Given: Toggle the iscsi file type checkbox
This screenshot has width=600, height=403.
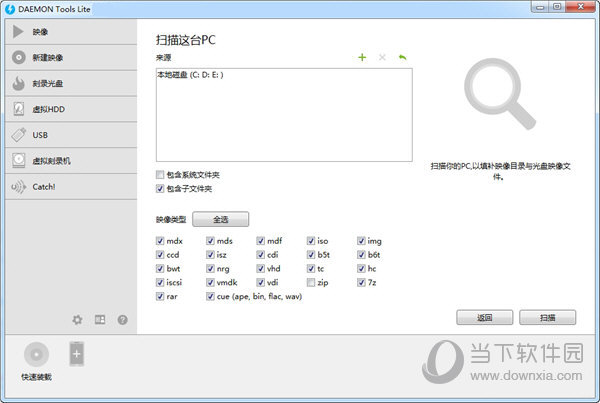Looking at the screenshot, I should click(x=160, y=282).
